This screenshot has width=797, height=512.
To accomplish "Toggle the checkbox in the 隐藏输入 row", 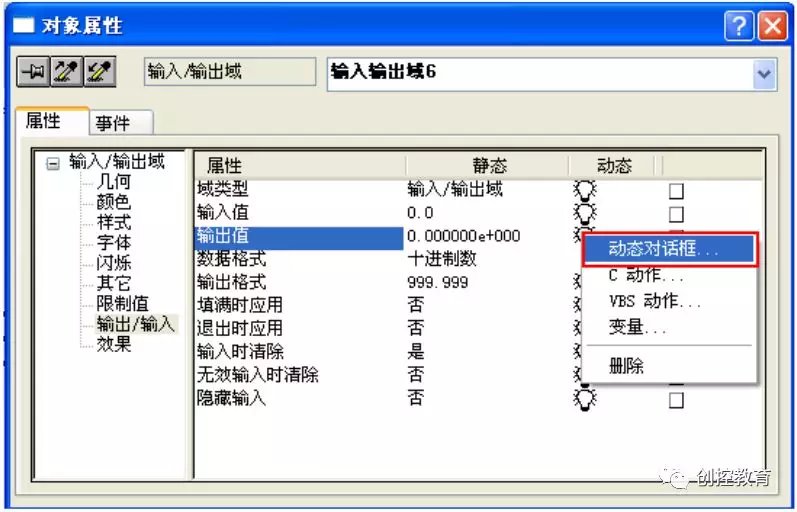I will [676, 399].
